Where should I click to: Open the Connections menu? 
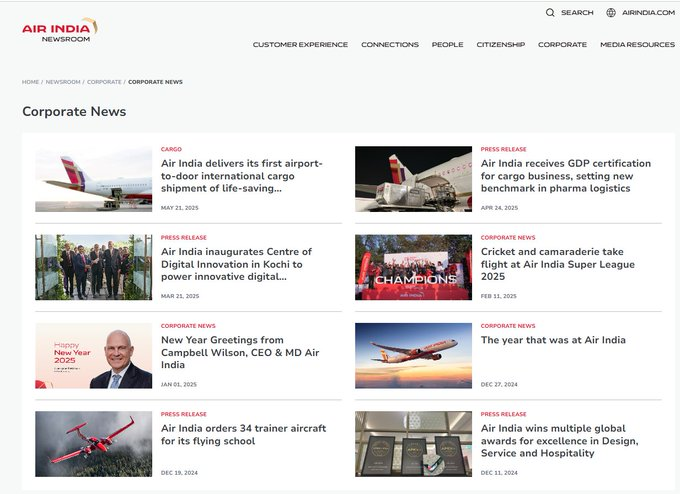[x=390, y=45]
